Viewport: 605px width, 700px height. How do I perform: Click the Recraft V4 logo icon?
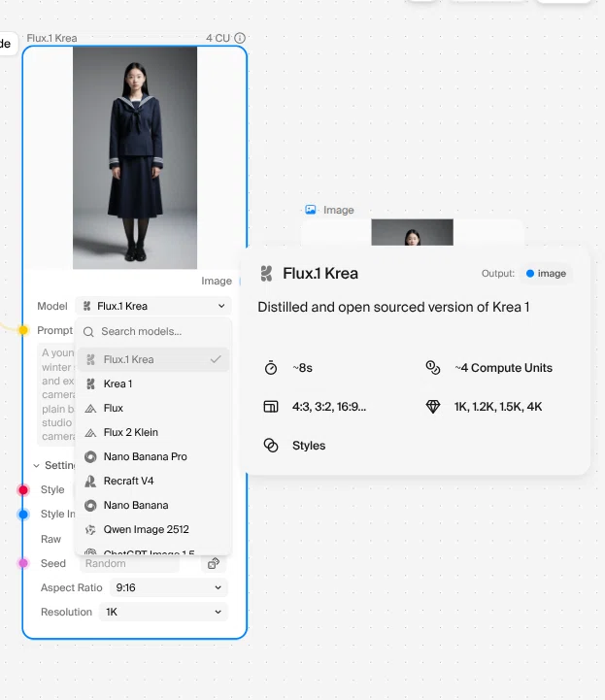90,481
